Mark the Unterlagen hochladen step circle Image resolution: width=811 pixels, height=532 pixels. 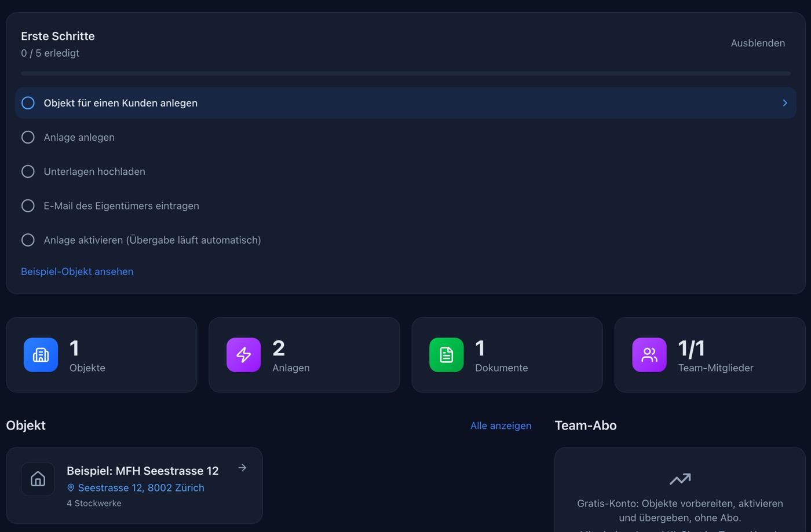28,171
